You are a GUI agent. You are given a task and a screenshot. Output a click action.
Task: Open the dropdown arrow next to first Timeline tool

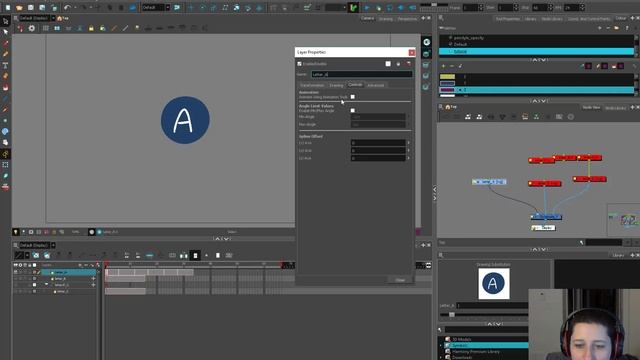[27, 256]
